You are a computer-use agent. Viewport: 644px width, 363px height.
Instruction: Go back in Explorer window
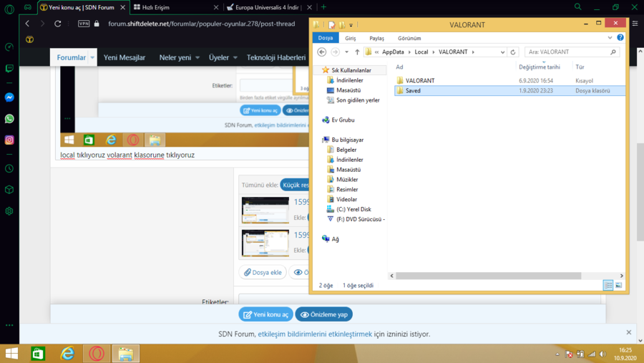point(322,52)
